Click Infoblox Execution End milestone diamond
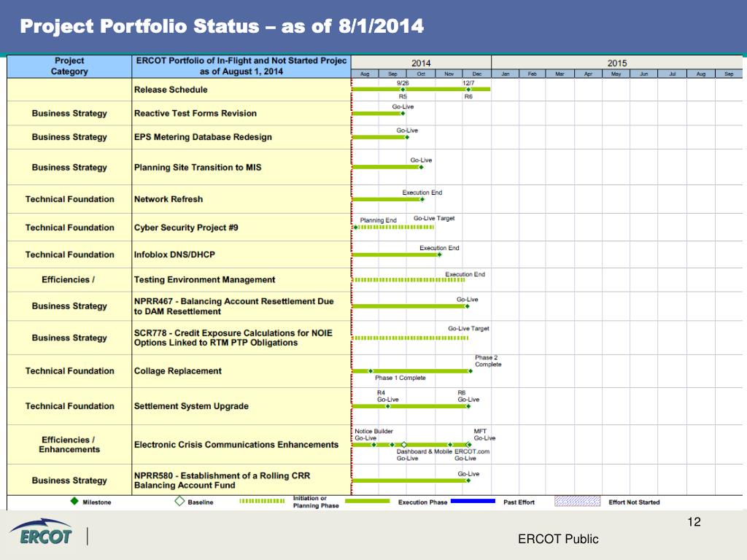Screen dimensions: 747x560 [x=439, y=254]
